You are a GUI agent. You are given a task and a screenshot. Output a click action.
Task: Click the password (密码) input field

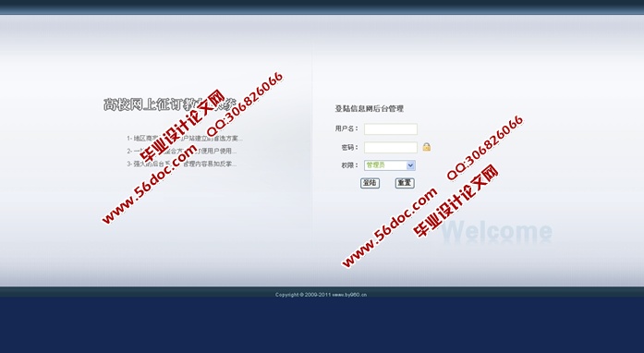391,148
